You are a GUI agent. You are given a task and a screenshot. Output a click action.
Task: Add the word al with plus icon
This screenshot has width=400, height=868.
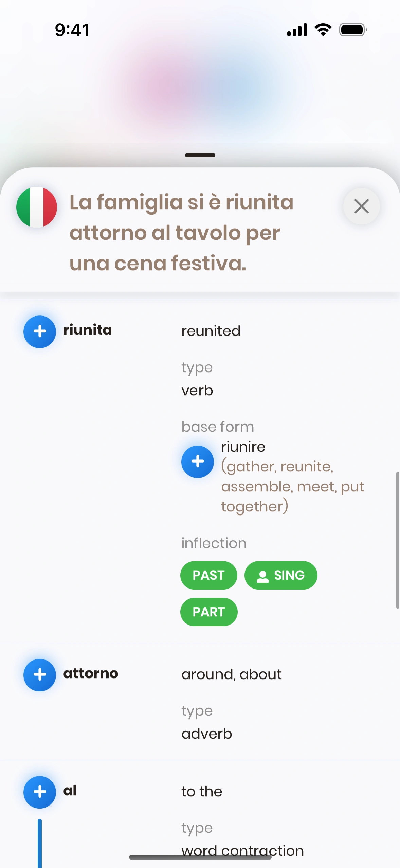tap(40, 792)
